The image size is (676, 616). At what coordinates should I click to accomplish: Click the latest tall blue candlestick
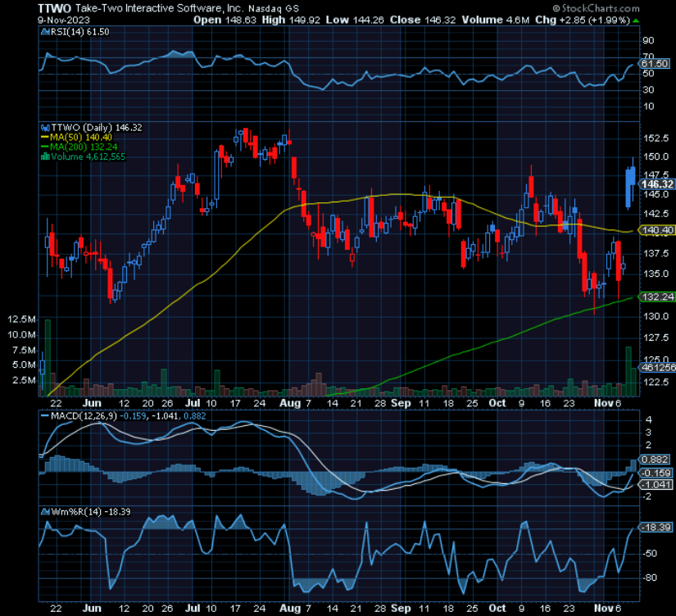[x=629, y=187]
